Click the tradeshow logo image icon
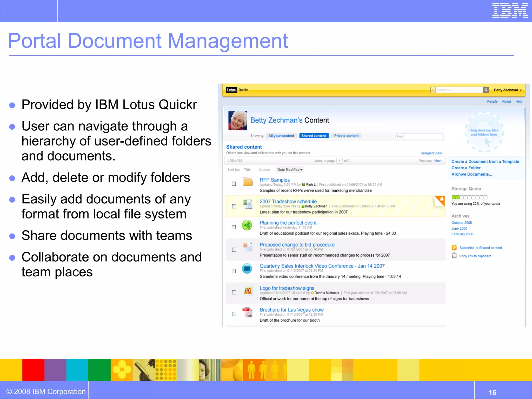Screen dimensions: 532x399 (248, 290)
